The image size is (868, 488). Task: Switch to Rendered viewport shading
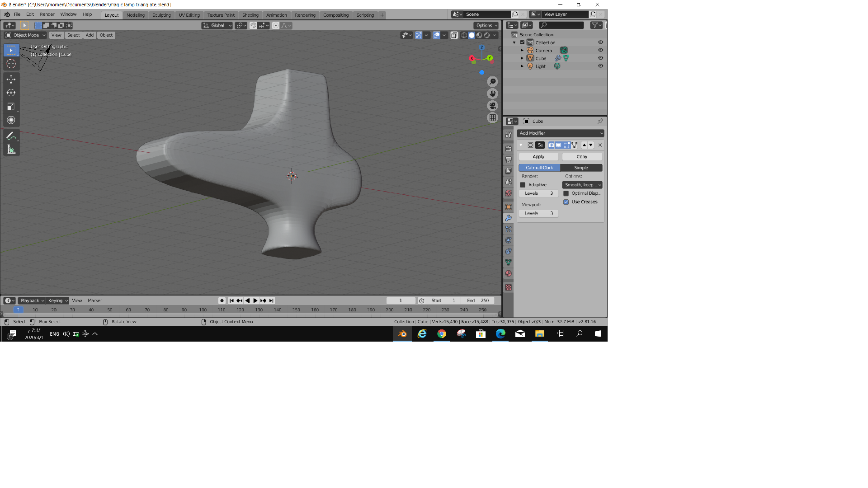pos(487,35)
